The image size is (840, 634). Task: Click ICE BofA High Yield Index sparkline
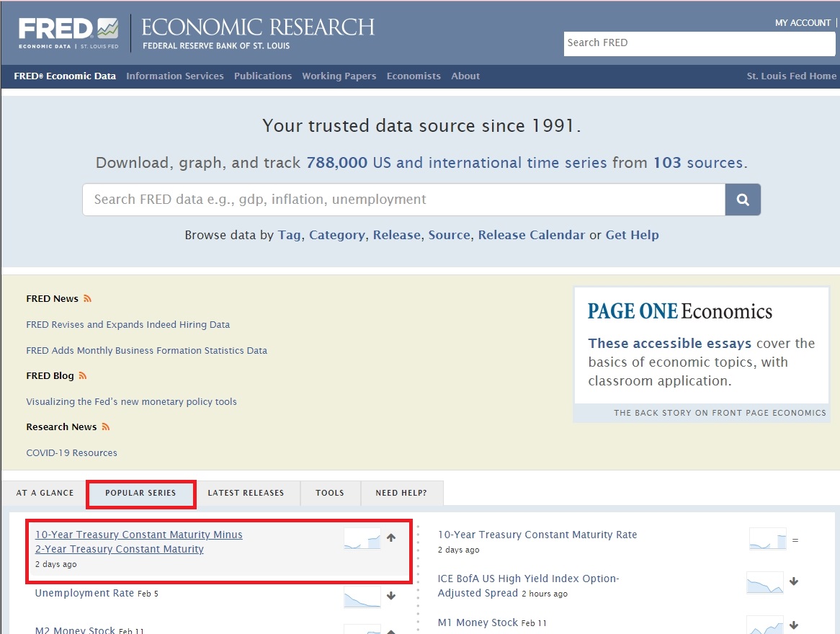[765, 583]
